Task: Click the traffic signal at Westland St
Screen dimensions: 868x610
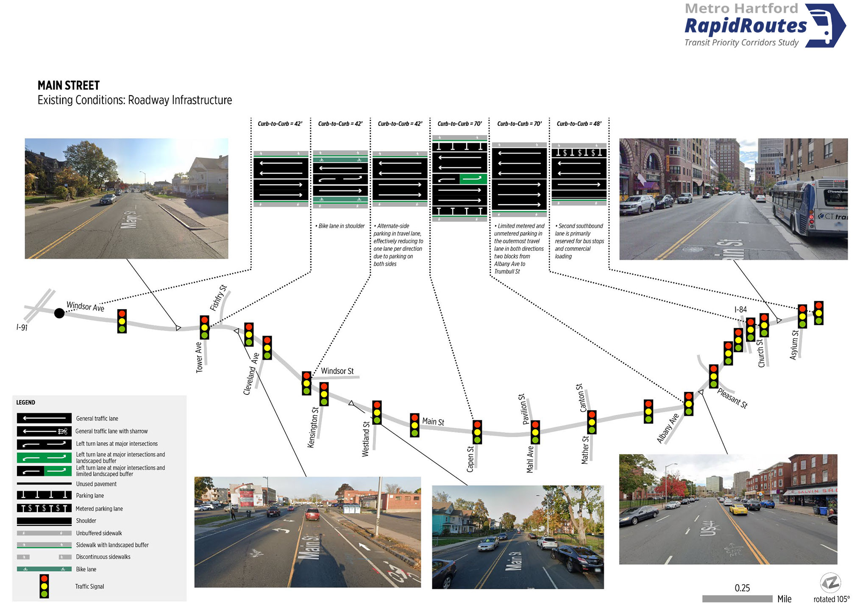Action: (377, 412)
